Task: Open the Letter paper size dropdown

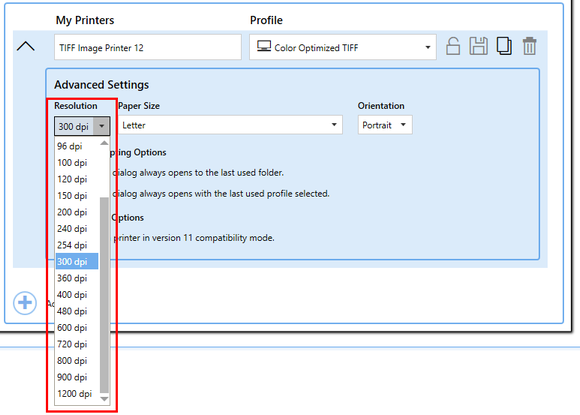Action: [x=230, y=125]
